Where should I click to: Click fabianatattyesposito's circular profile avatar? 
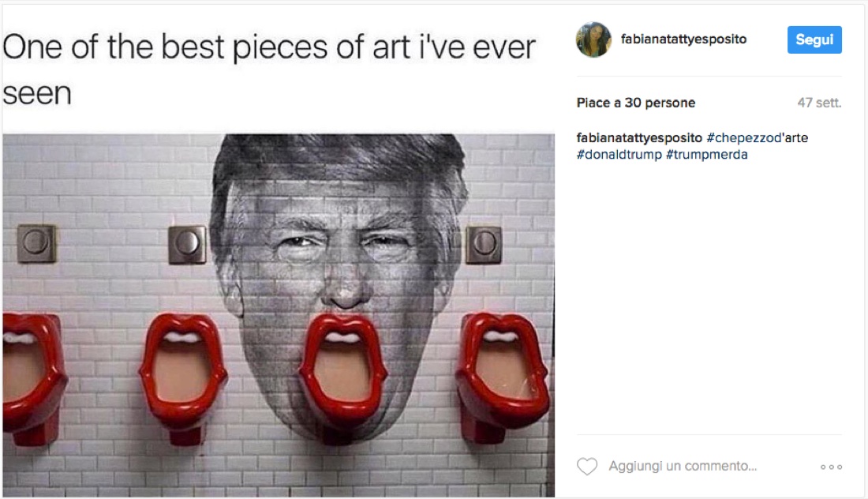click(594, 39)
